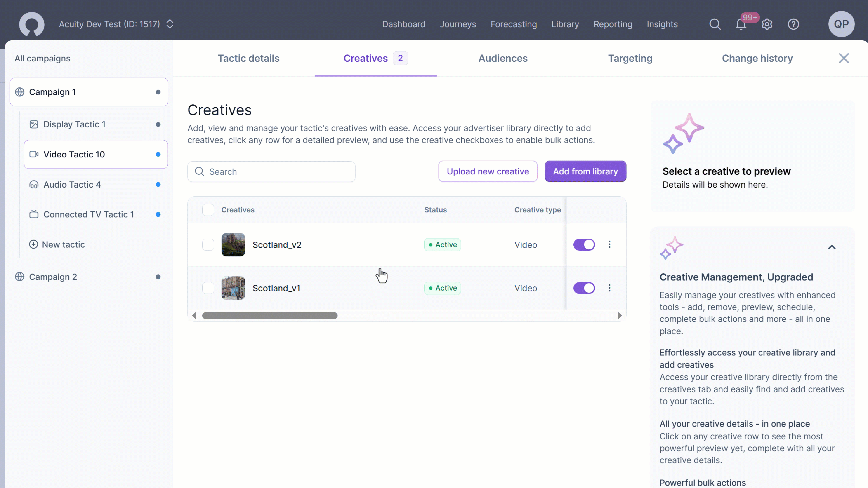
Task: Turn off the Scotland_v1 creative toggle
Action: pos(584,288)
